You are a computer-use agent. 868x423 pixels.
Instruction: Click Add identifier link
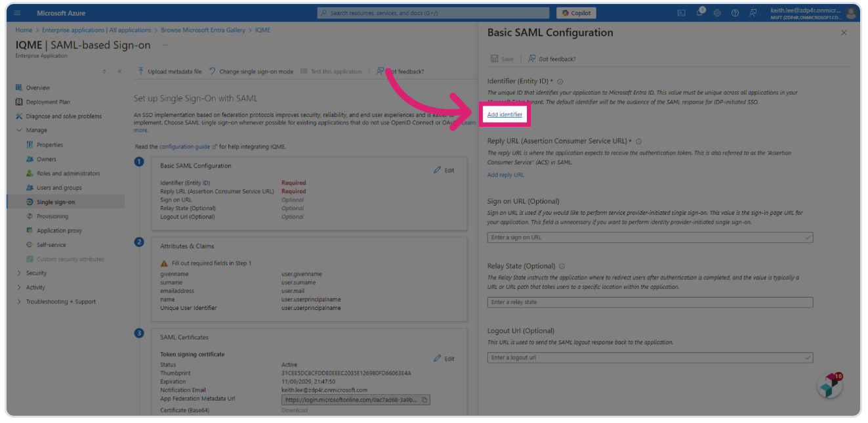pyautogui.click(x=505, y=115)
